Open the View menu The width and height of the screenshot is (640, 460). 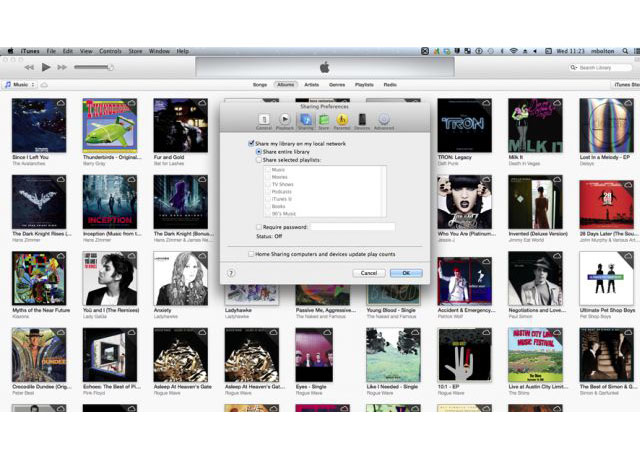click(x=86, y=51)
